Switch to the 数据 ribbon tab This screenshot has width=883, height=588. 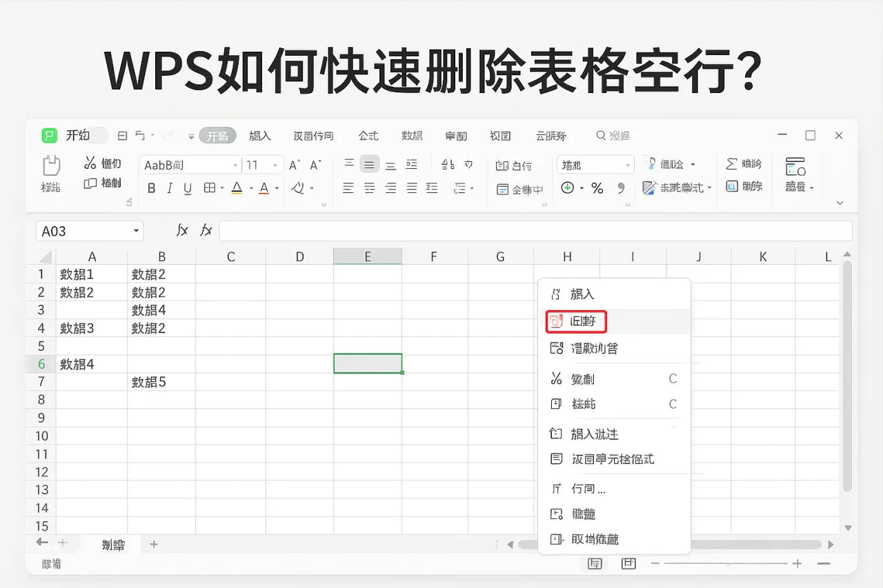click(x=412, y=135)
